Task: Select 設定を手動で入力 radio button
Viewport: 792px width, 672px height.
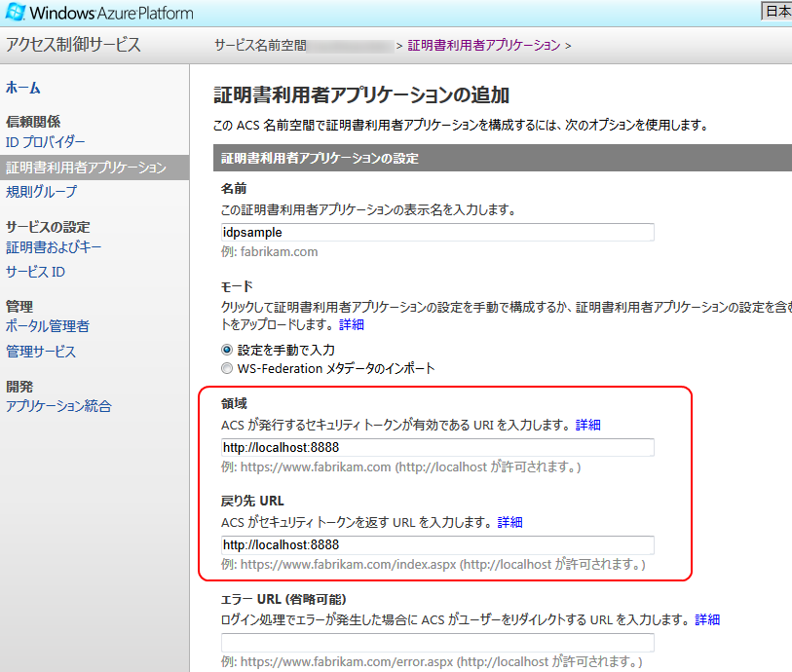Action: point(227,350)
